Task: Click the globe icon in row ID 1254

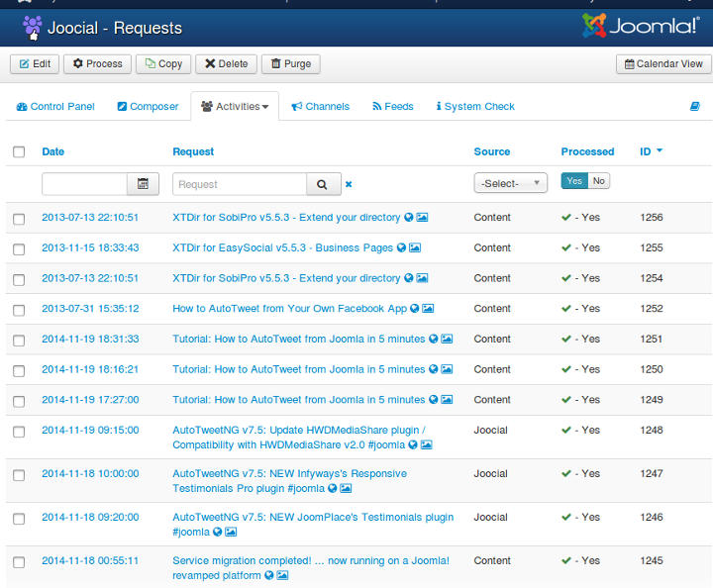Action: 408,278
